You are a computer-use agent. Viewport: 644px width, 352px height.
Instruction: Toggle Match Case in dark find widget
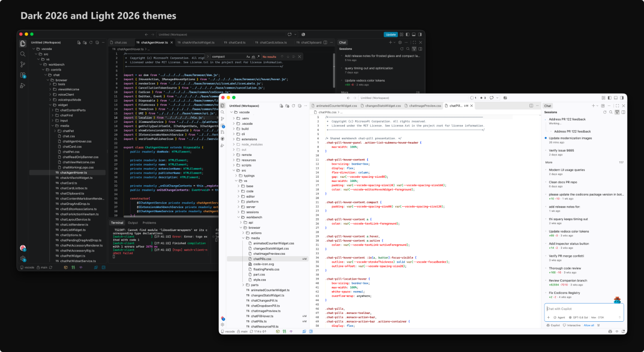click(x=248, y=56)
